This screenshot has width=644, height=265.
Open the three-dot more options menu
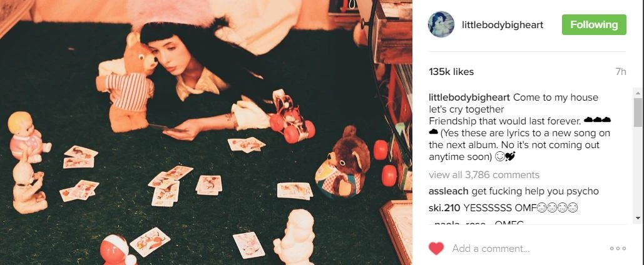coord(618,248)
